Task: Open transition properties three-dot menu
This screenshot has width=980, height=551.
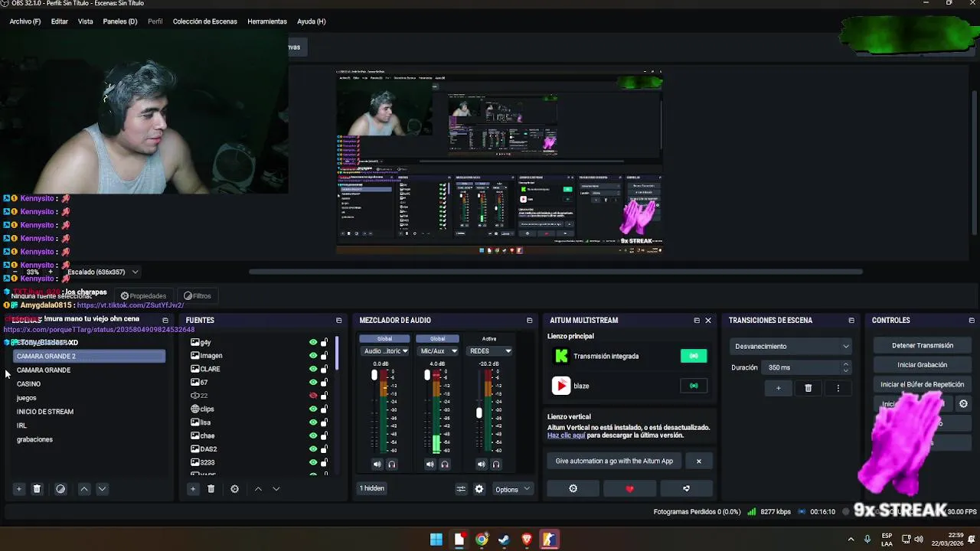Action: (x=838, y=388)
